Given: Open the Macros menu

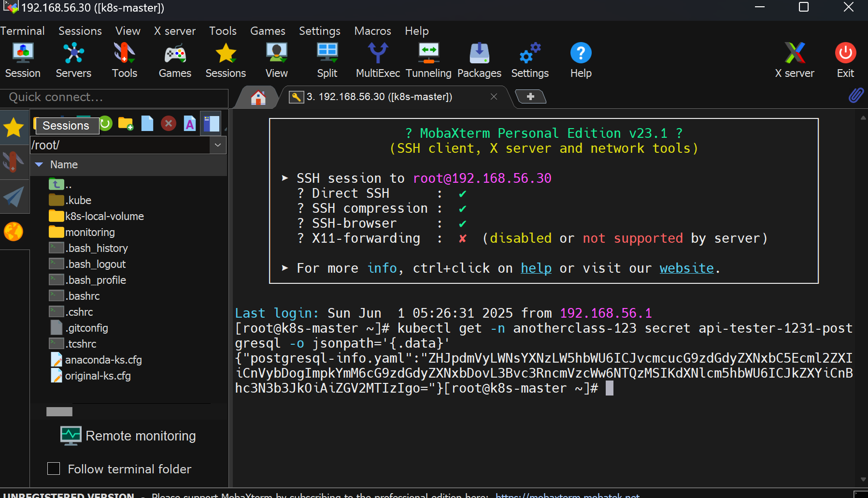Looking at the screenshot, I should (x=372, y=31).
